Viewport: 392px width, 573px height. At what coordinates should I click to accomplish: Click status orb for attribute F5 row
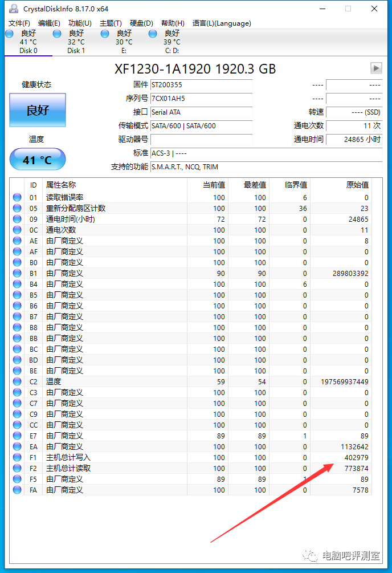[x=17, y=479]
